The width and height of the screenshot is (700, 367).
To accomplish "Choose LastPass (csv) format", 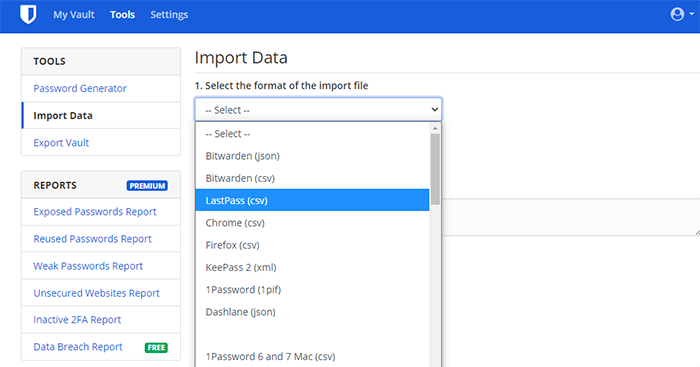I will (x=312, y=200).
